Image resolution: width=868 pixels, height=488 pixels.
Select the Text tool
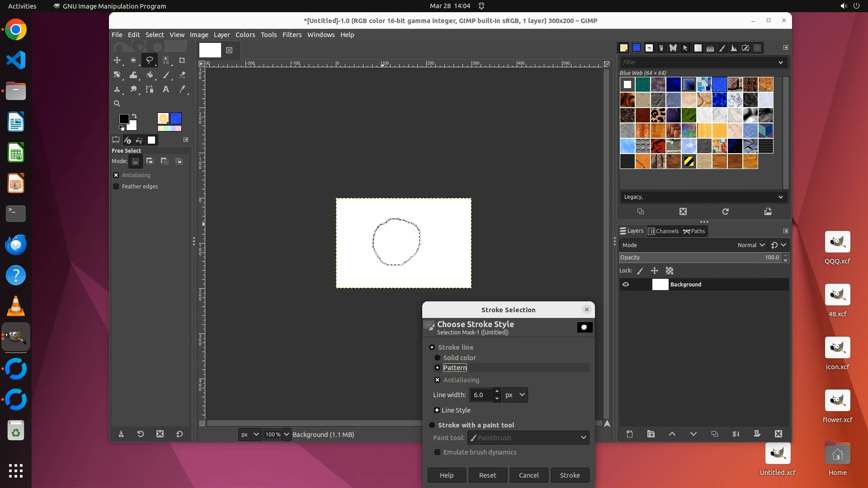(166, 89)
